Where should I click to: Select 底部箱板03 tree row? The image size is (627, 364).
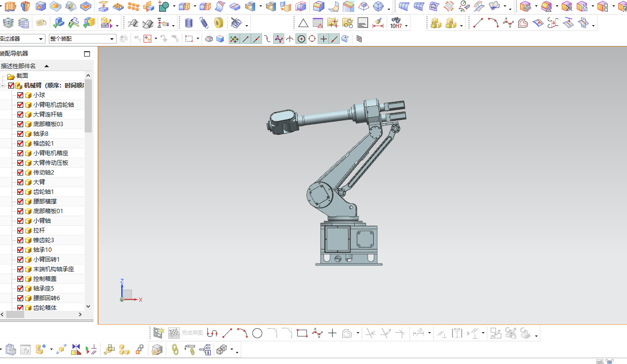[43, 124]
